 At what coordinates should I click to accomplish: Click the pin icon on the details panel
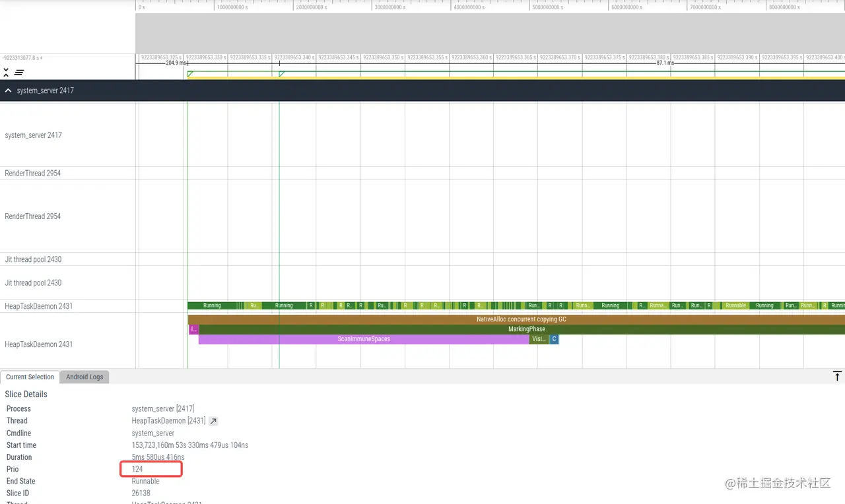point(837,376)
